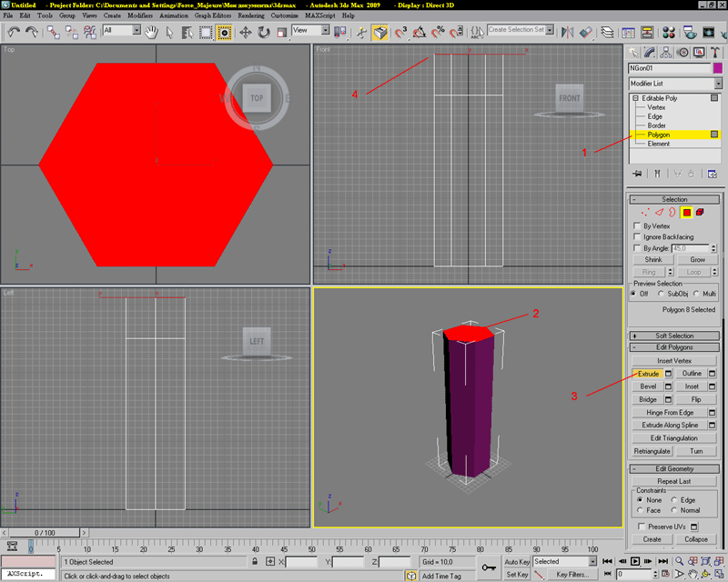
Task: Click the Mirror tool icon
Action: pyautogui.click(x=567, y=32)
